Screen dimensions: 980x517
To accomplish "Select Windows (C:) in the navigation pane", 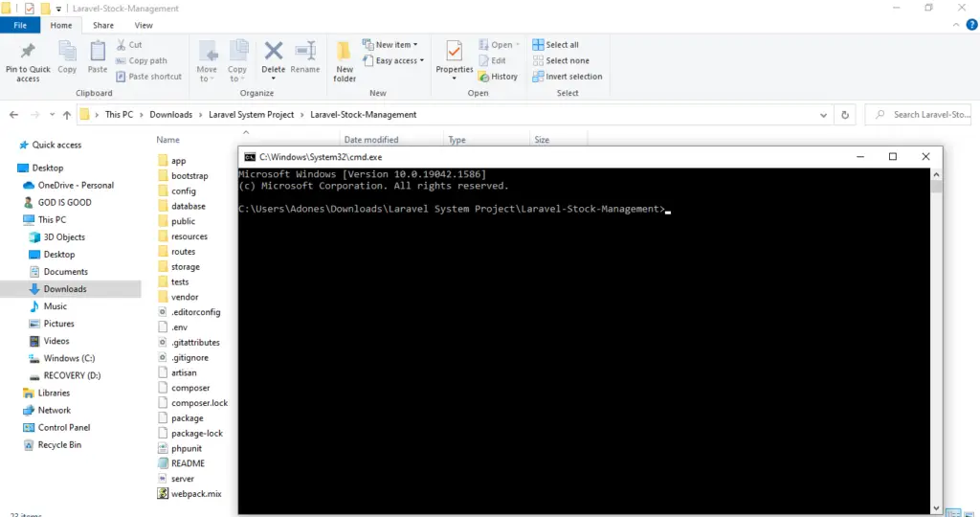I will point(69,358).
